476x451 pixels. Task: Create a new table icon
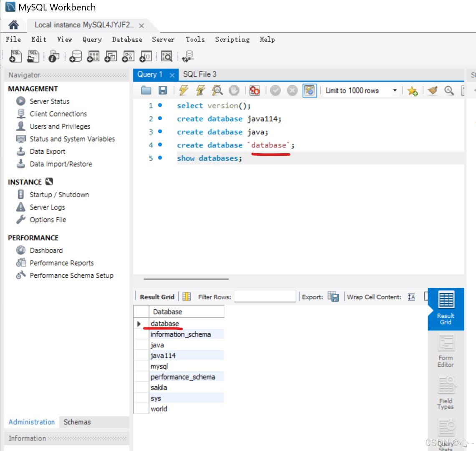coord(93,56)
